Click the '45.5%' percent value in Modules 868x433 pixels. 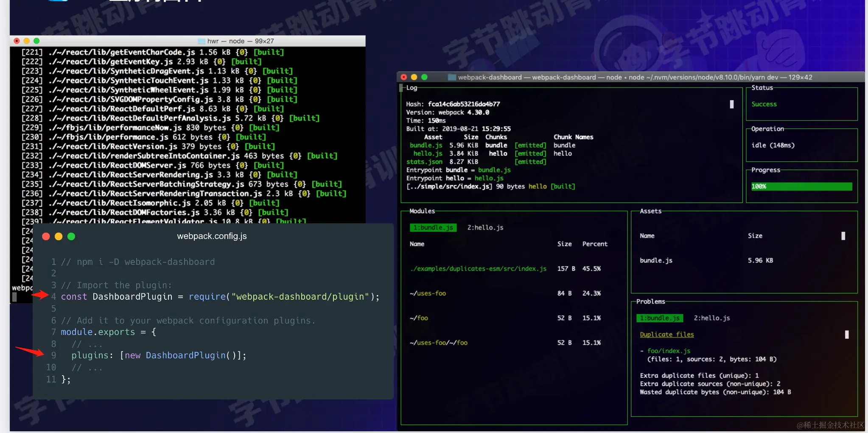tap(591, 269)
